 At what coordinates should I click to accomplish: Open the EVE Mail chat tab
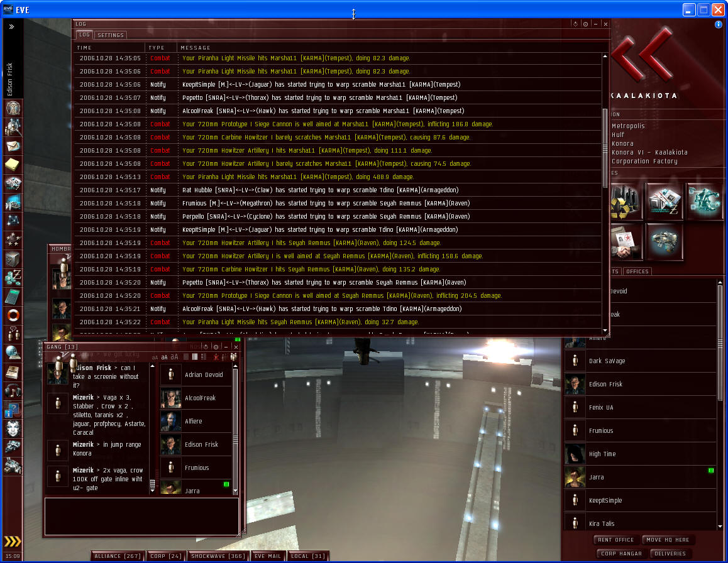(268, 556)
